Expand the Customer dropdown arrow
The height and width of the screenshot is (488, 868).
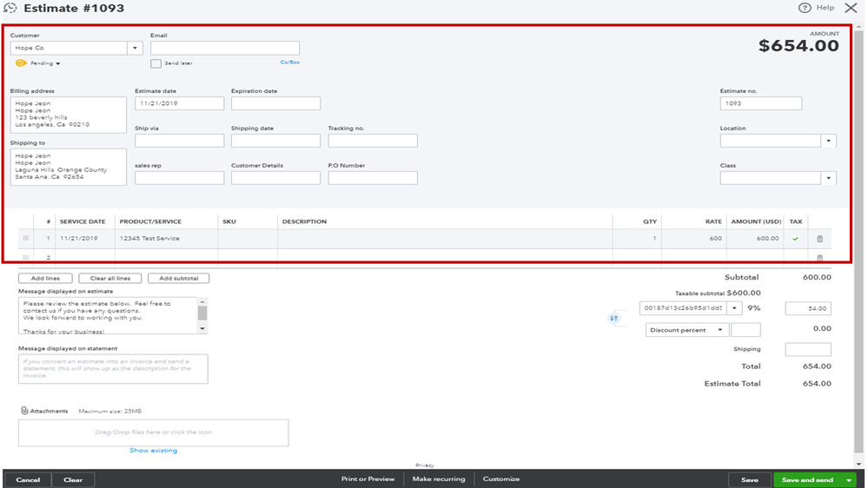[x=135, y=48]
